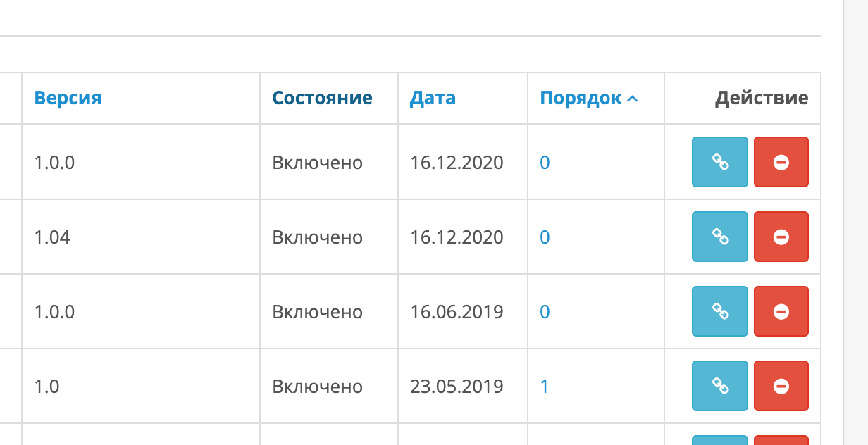The height and width of the screenshot is (445, 868).
Task: Click red minus button for version 1.0
Action: click(x=781, y=386)
